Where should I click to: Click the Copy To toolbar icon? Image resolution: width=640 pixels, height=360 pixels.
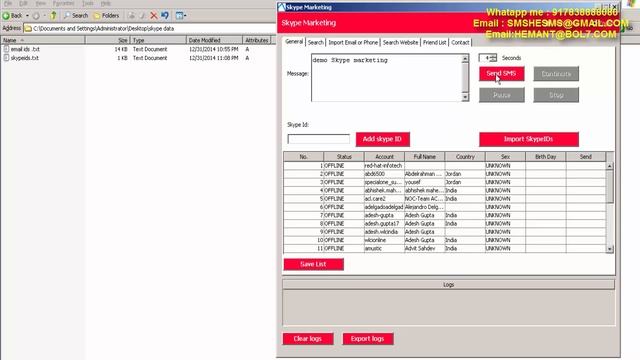[x=142, y=16]
